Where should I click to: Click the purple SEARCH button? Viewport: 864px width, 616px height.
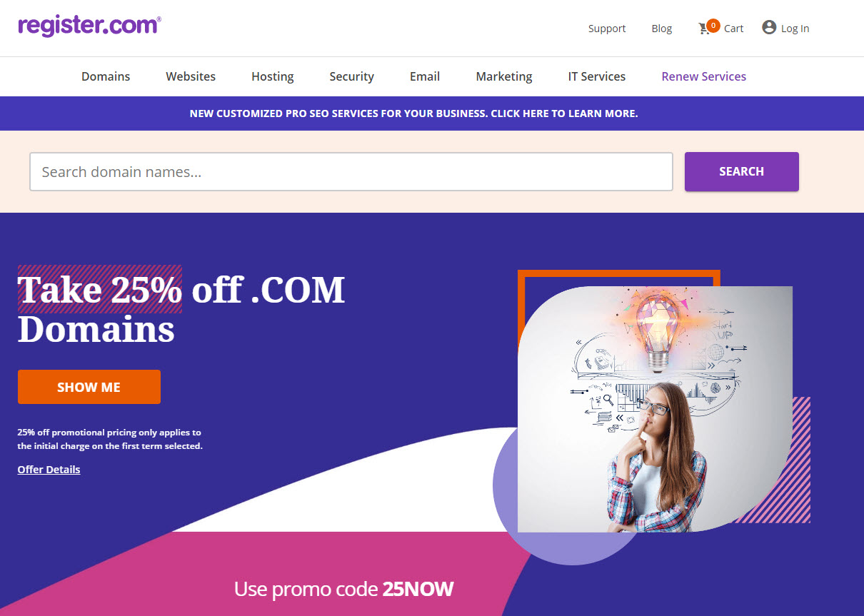(742, 171)
